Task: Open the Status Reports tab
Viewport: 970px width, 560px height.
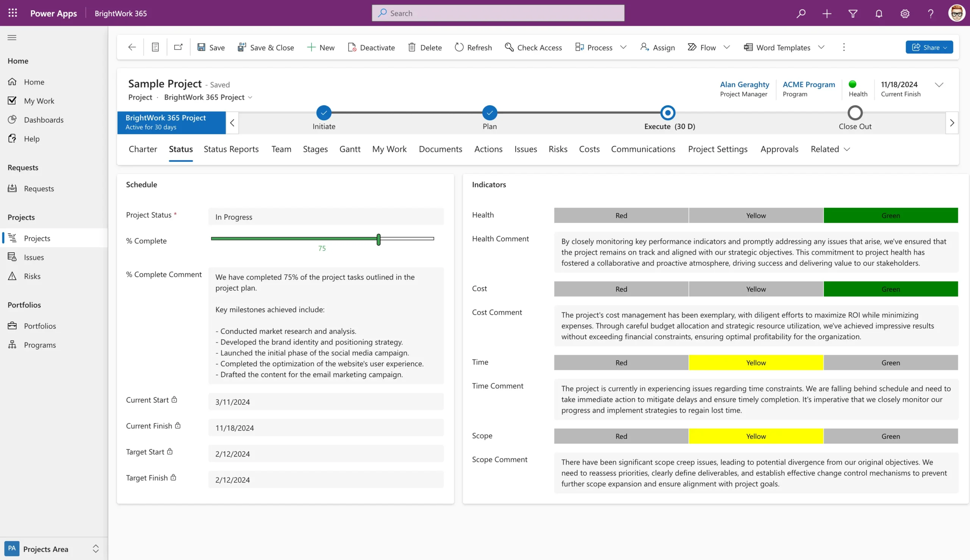Action: (x=231, y=149)
